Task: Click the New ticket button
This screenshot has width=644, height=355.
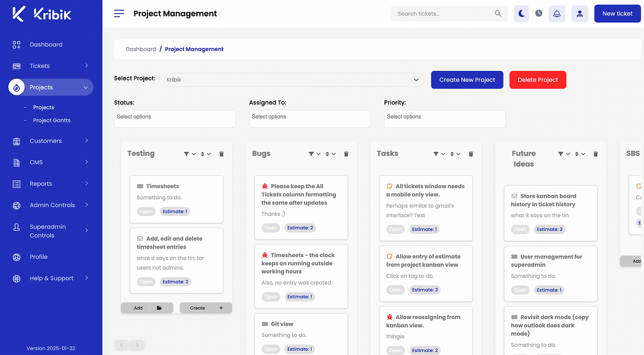Action: coord(617,14)
